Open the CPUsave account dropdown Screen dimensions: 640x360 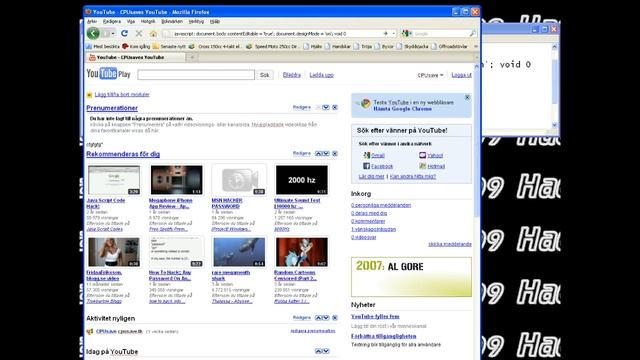(x=430, y=75)
